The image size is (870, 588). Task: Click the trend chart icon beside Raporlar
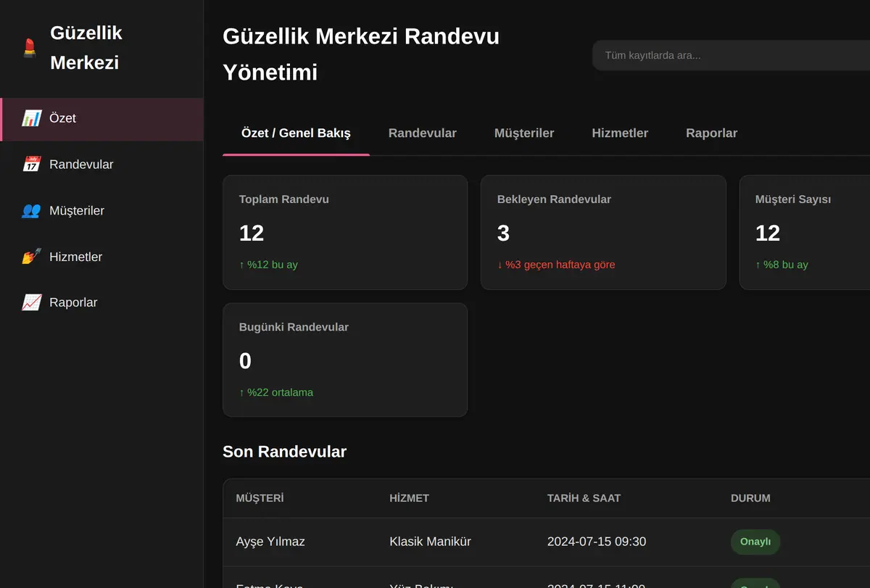click(32, 302)
